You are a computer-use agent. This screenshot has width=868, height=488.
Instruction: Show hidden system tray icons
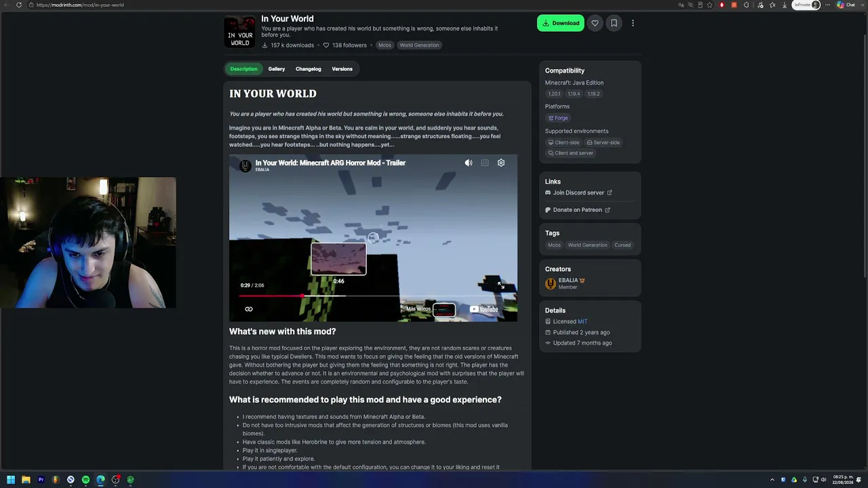pos(772,480)
